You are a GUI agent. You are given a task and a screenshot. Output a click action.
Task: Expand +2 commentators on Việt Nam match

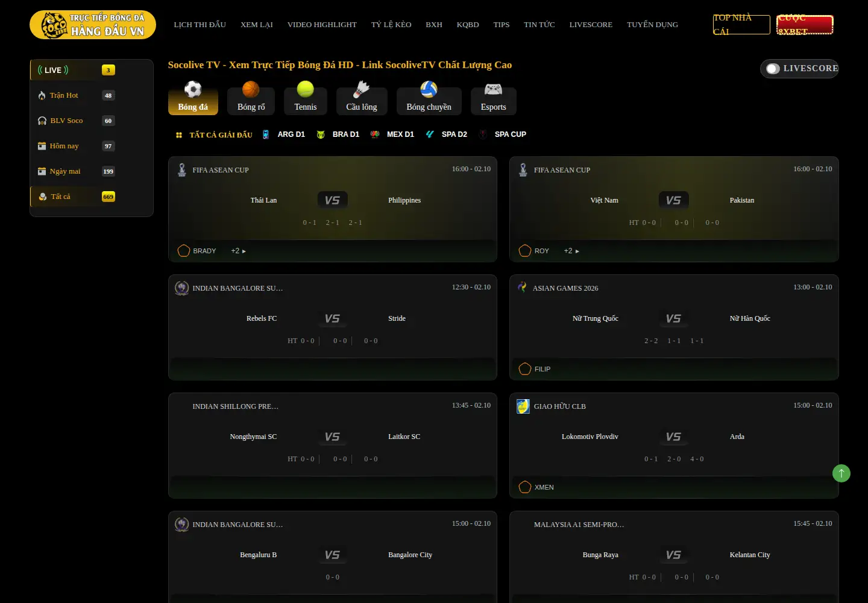click(x=571, y=251)
